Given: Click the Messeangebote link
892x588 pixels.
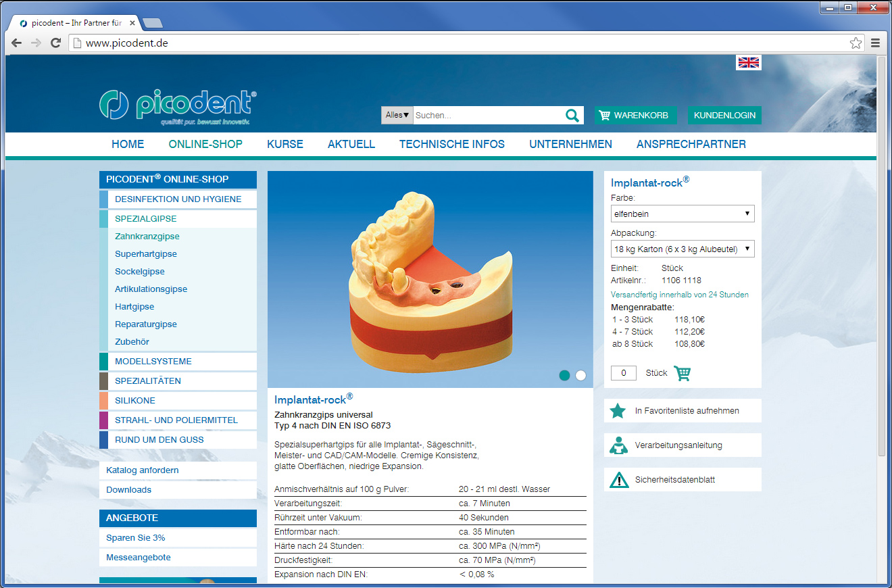Looking at the screenshot, I should coord(139,558).
